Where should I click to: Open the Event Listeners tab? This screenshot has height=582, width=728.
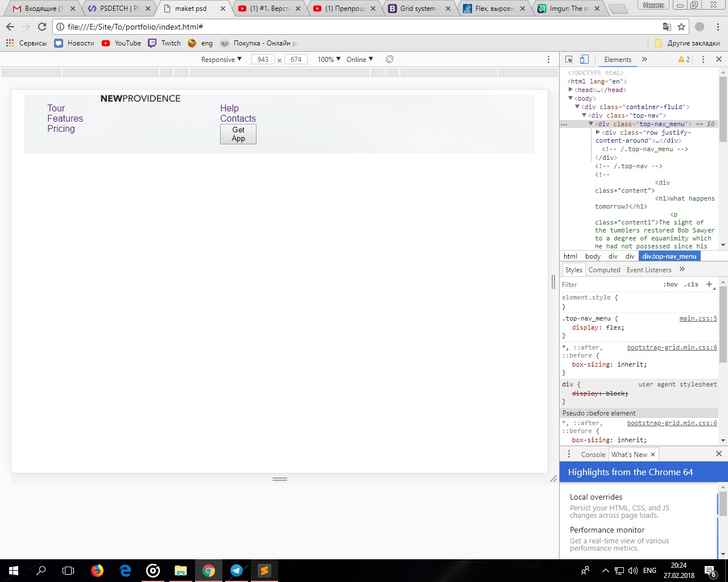click(649, 270)
